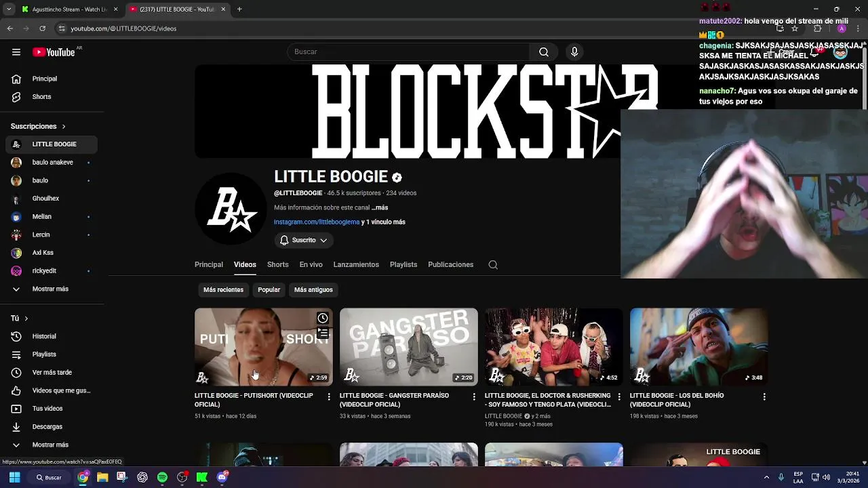868x488 pixels.
Task: Open the 'y 1 vínculo más' link
Action: pos(383,222)
